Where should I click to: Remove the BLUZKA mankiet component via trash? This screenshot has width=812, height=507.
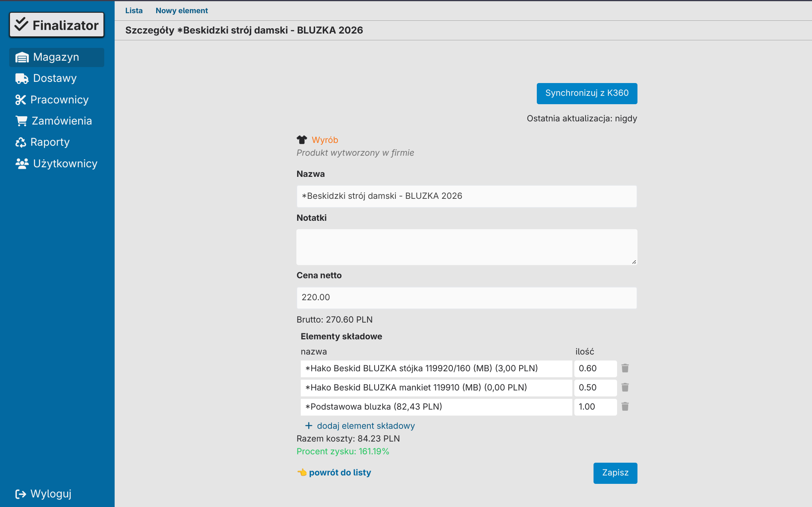tap(625, 387)
